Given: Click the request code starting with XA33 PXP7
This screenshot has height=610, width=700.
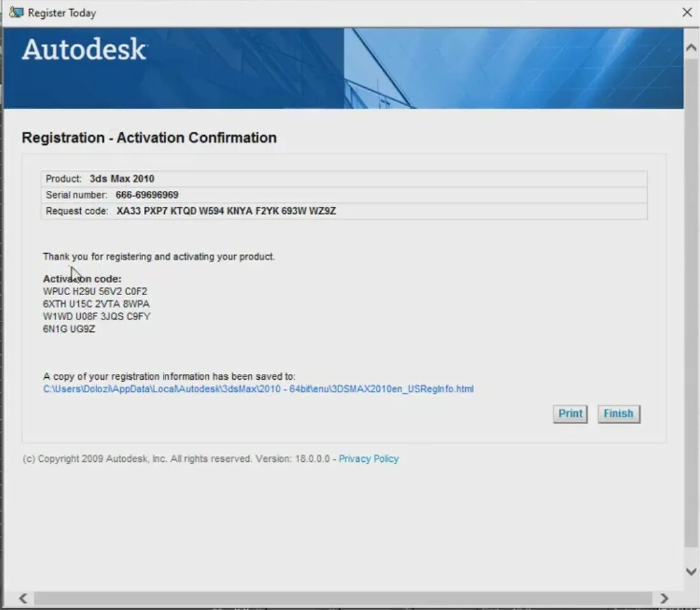Looking at the screenshot, I should coord(227,211).
